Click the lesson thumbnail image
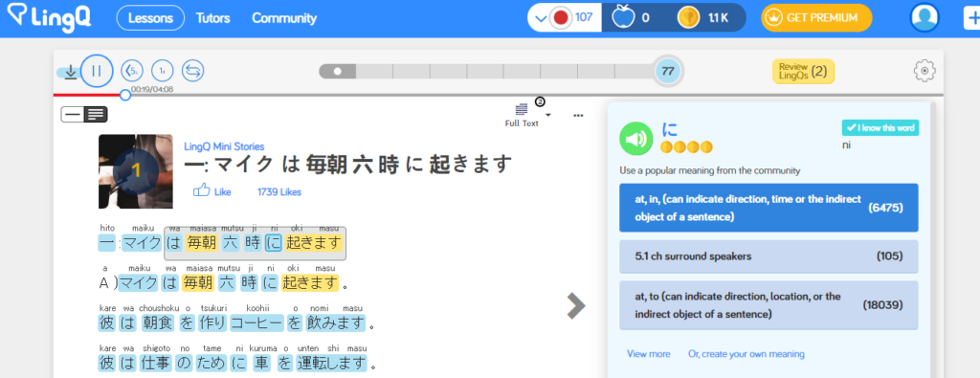Image resolution: width=980 pixels, height=378 pixels. click(136, 171)
